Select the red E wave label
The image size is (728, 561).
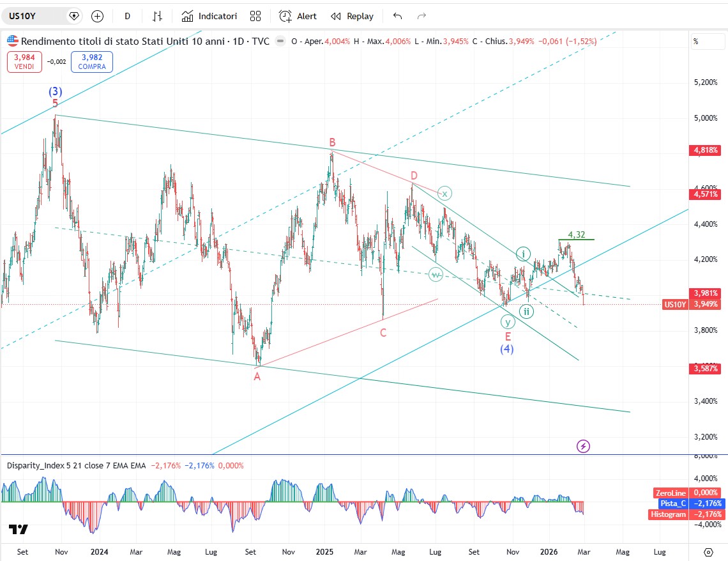pyautogui.click(x=508, y=337)
